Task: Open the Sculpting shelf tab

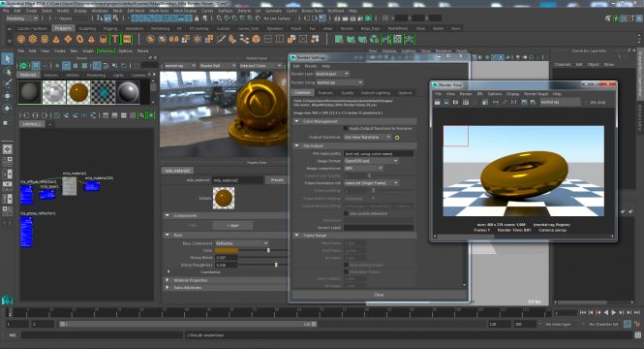Action: point(87,28)
